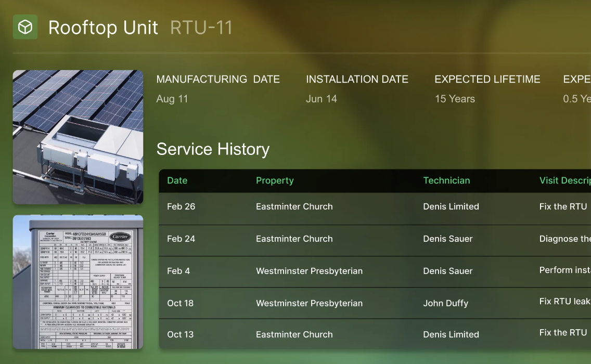Click Eastminter Church in the Feb 24 row
Viewport: 591px width, 364px height.
pos(294,239)
